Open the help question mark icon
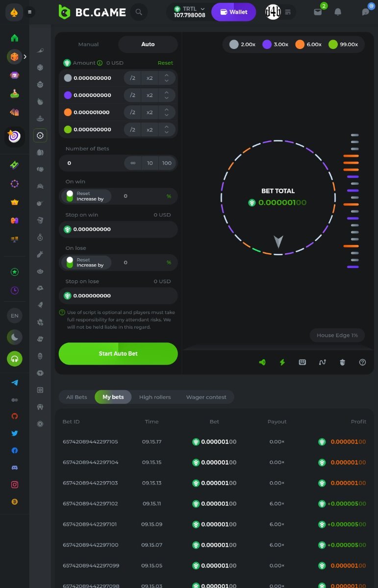The width and height of the screenshot is (378, 588). click(362, 362)
